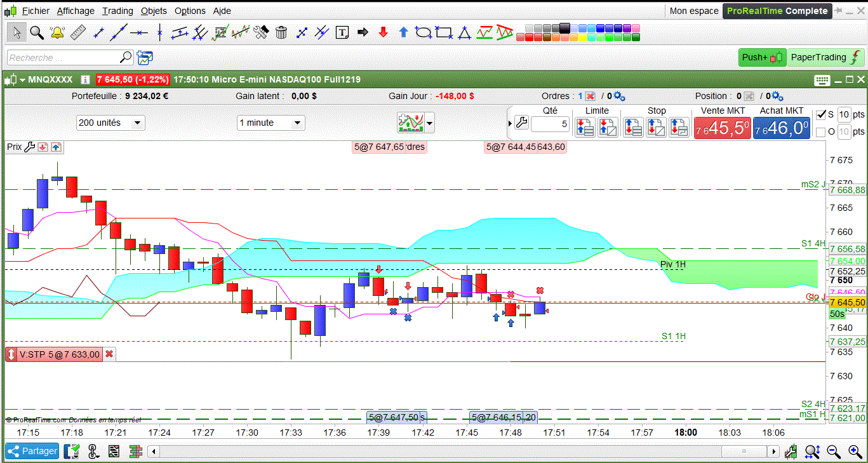Choose the red down arrow drawing tool
The image size is (868, 463).
click(383, 32)
